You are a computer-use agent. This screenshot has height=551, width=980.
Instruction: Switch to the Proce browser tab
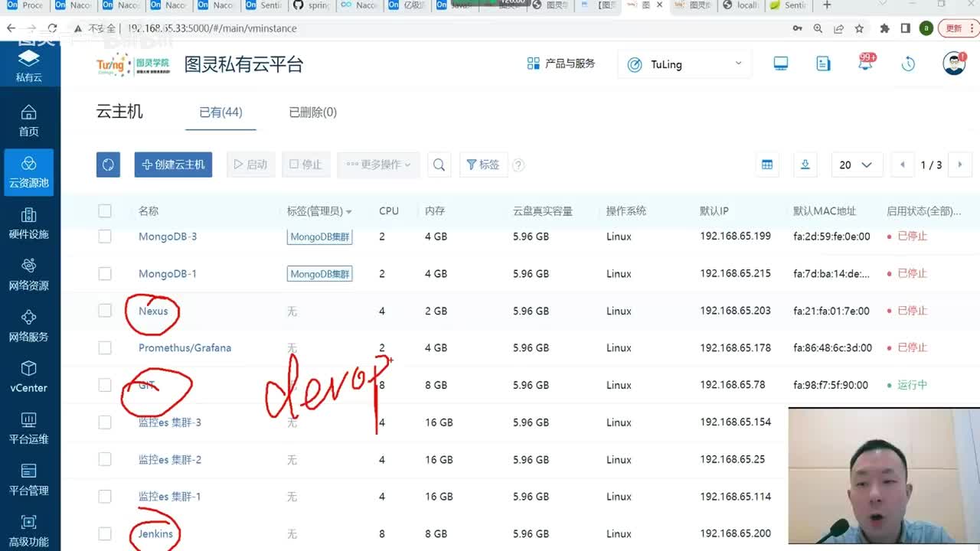(26, 5)
